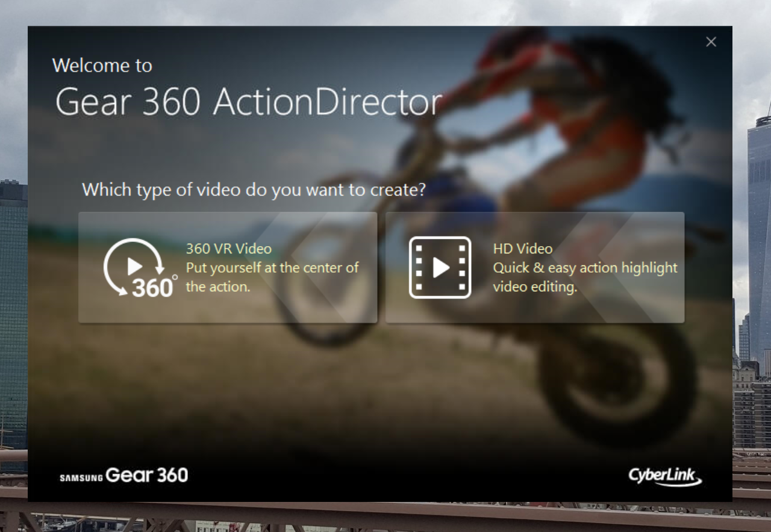Close the welcome dialog with the X
Image resolution: width=771 pixels, height=532 pixels.
pyautogui.click(x=711, y=42)
